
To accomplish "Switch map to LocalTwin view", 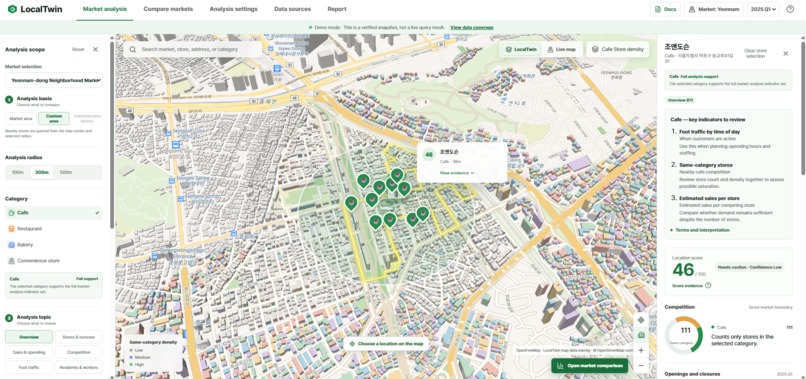I will point(521,49).
